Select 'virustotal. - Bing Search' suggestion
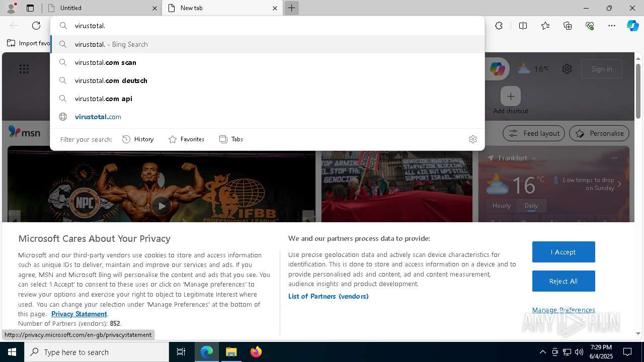Viewport: 644px width, 362px height. pos(267,44)
